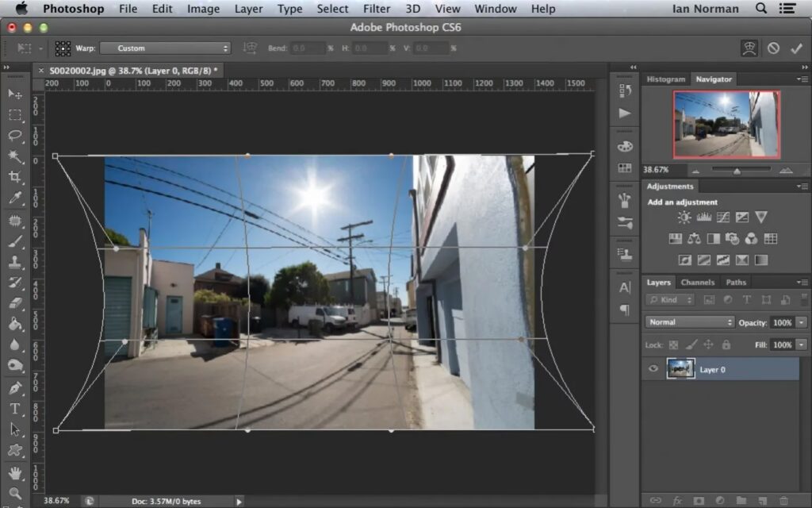Expand the Opacity slider dropdown arrow
The width and height of the screenshot is (812, 508).
pyautogui.click(x=801, y=322)
